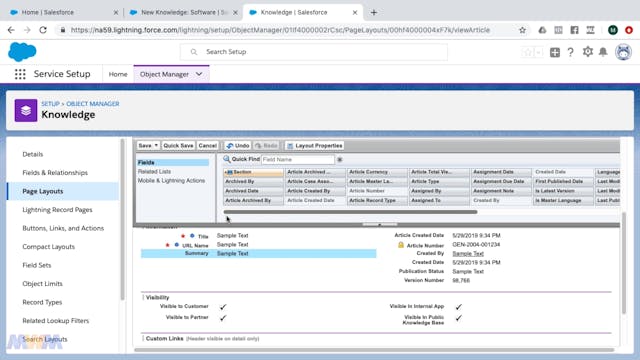This screenshot has width=640, height=360.
Task: Open the global actions plus icon
Action: 555,52
